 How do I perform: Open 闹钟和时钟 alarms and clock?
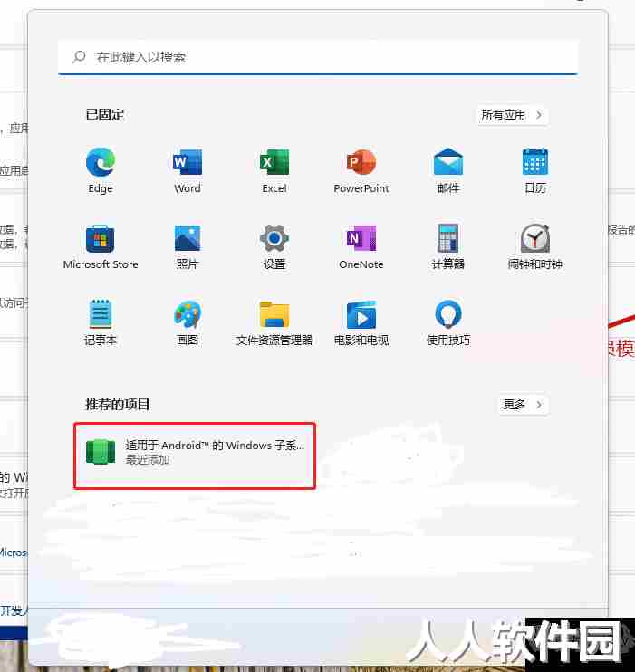click(x=535, y=246)
